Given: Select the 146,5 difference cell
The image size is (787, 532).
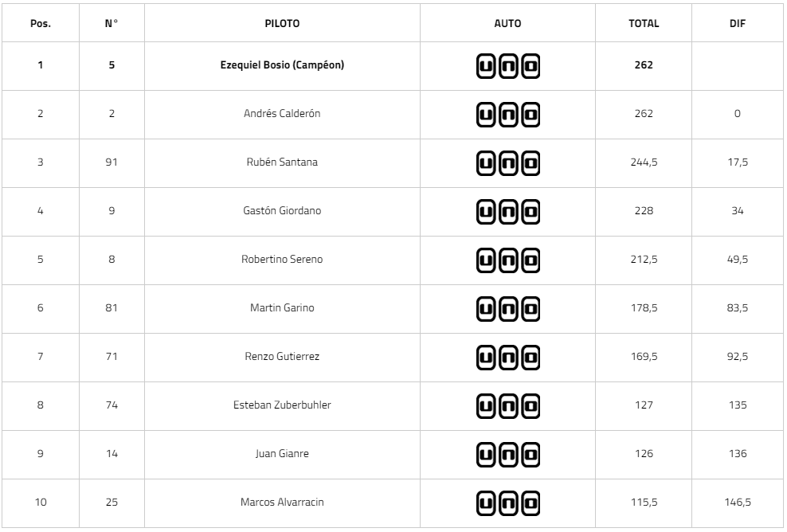Looking at the screenshot, I should 737,503.
